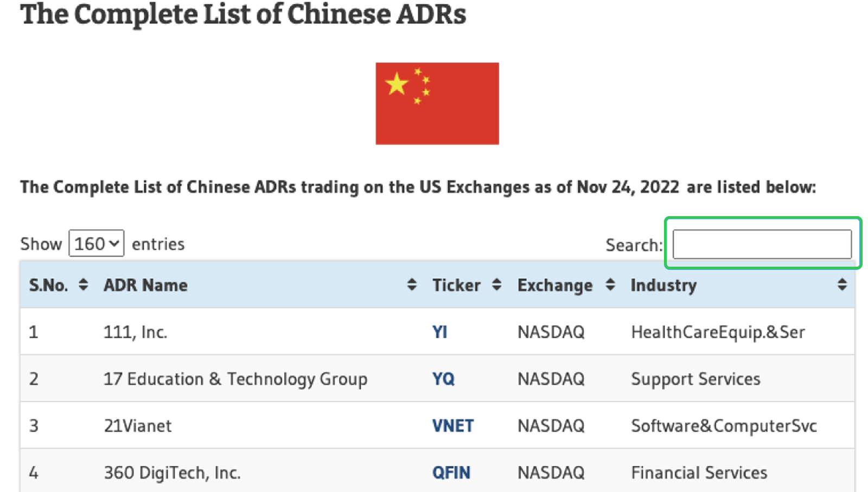Viewport: 868px width, 492px height.
Task: Click sort arrows in Industry column
Action: point(841,285)
